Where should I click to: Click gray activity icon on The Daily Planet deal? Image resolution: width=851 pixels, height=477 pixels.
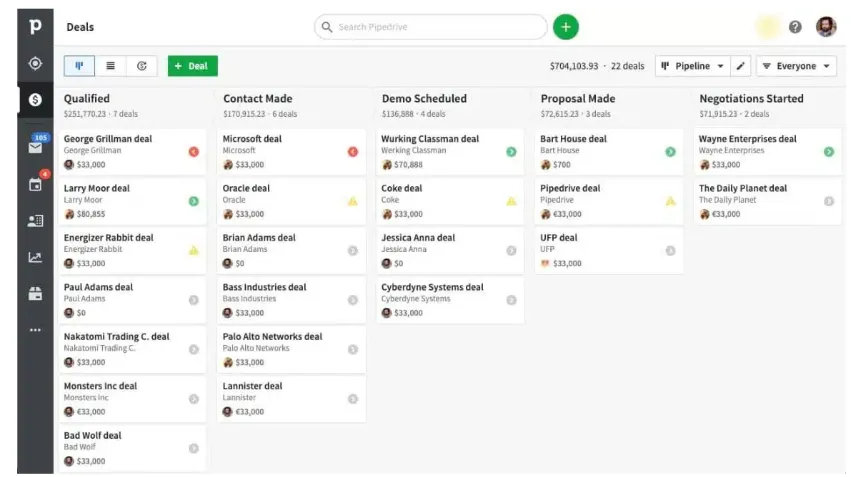pyautogui.click(x=829, y=201)
